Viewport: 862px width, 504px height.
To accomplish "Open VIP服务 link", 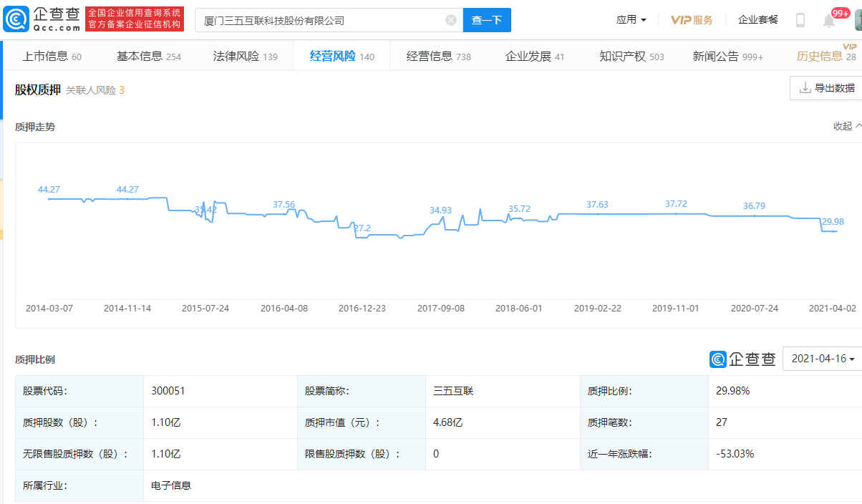I will click(x=692, y=20).
